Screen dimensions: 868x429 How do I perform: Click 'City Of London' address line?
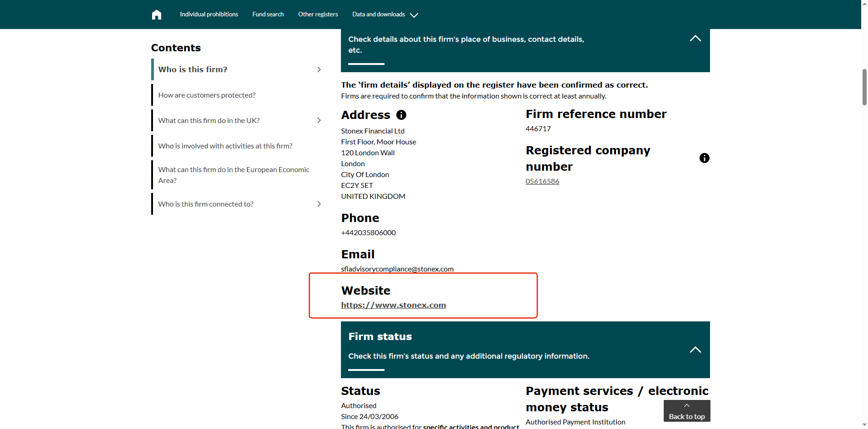pos(365,174)
